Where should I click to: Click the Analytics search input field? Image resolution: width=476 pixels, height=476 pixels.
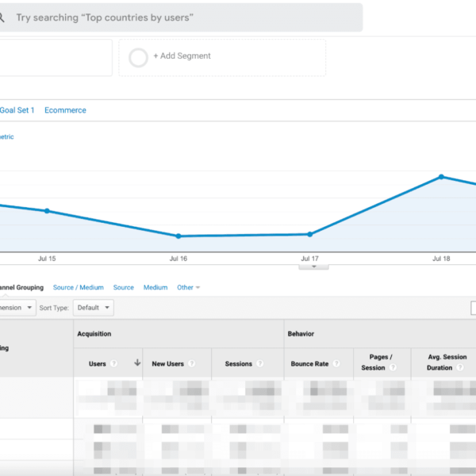(182, 17)
